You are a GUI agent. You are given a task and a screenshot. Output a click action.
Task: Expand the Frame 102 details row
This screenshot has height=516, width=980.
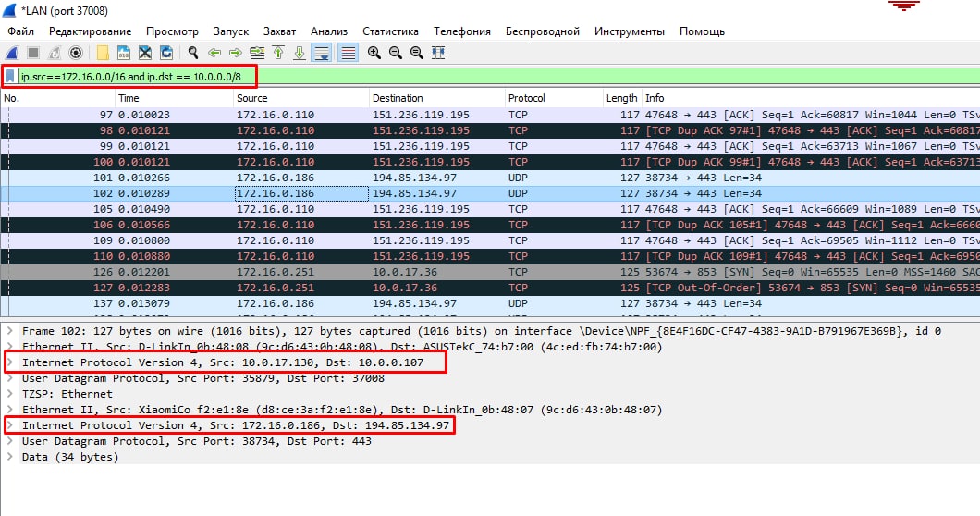[x=10, y=331]
